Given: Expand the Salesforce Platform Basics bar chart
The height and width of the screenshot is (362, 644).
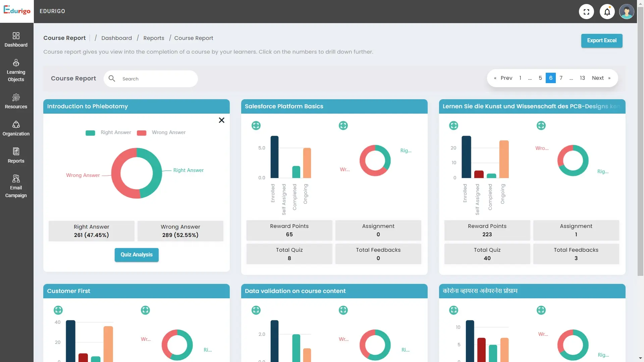Looking at the screenshot, I should click(x=256, y=125).
